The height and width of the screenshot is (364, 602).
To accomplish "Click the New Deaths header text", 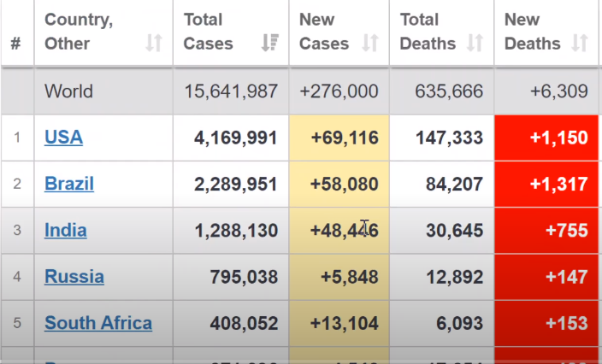I will (x=533, y=32).
